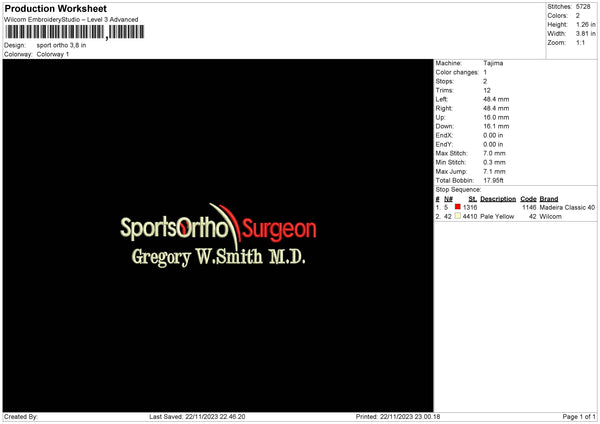Click the Down value 16.1 mm
The width and height of the screenshot is (600, 424).
click(x=496, y=126)
